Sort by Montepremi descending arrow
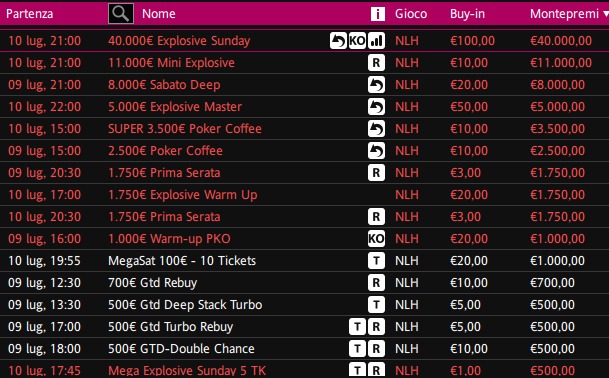The width and height of the screenshot is (609, 378). pyautogui.click(x=606, y=14)
